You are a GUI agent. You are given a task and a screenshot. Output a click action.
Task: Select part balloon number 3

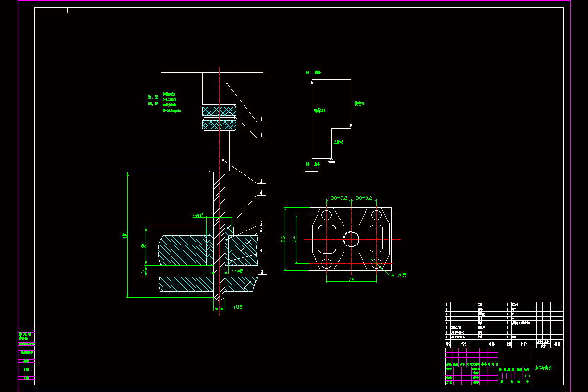pyautogui.click(x=262, y=181)
